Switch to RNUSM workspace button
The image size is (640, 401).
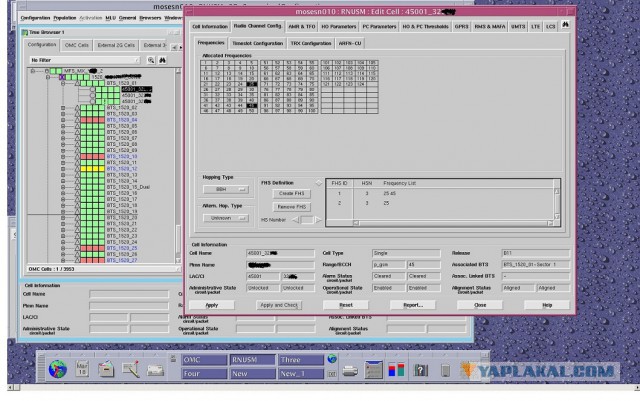(253, 360)
